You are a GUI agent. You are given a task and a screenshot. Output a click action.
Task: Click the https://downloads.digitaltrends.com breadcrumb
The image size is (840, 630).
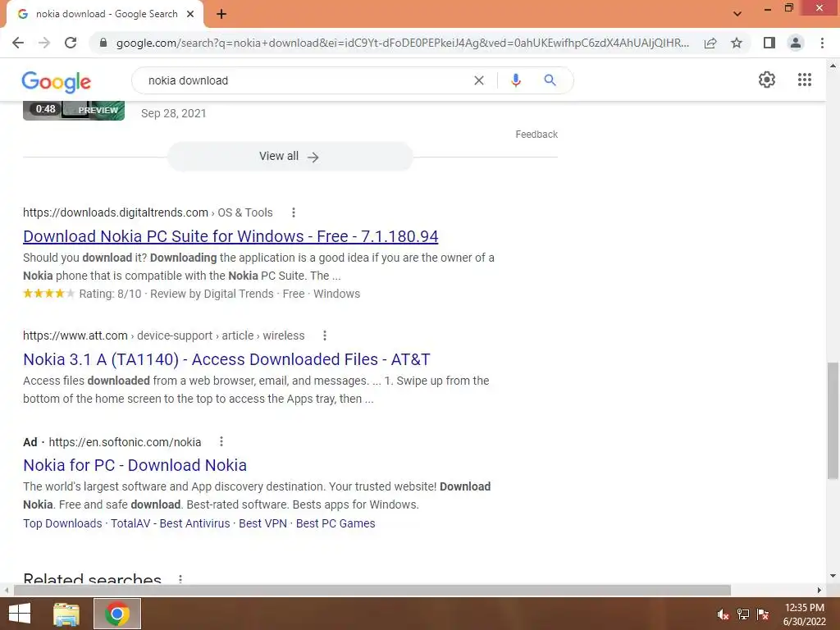pos(115,212)
